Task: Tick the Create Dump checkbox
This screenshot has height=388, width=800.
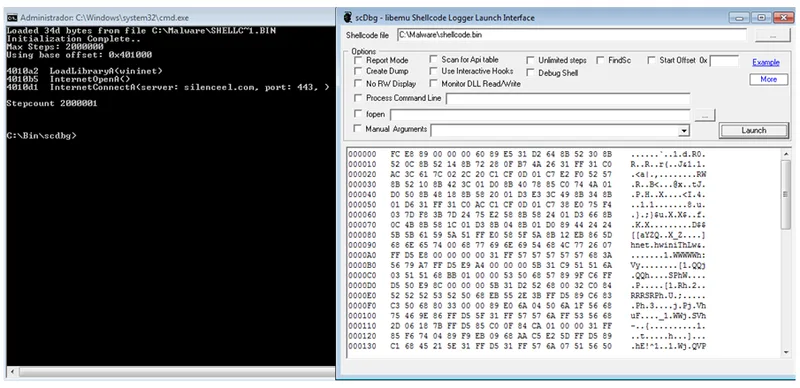Action: [x=358, y=71]
